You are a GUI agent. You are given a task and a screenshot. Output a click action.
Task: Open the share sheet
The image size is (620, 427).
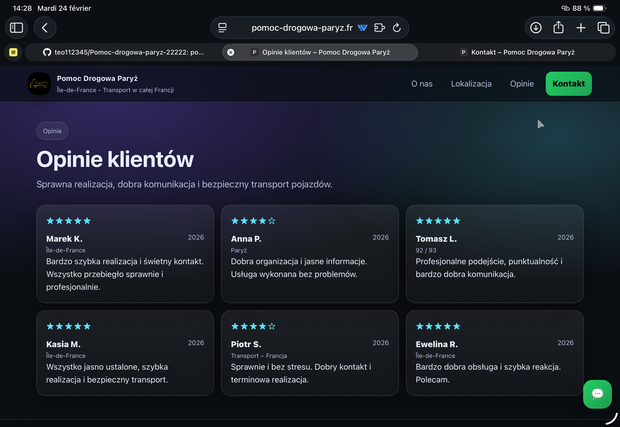click(x=559, y=28)
